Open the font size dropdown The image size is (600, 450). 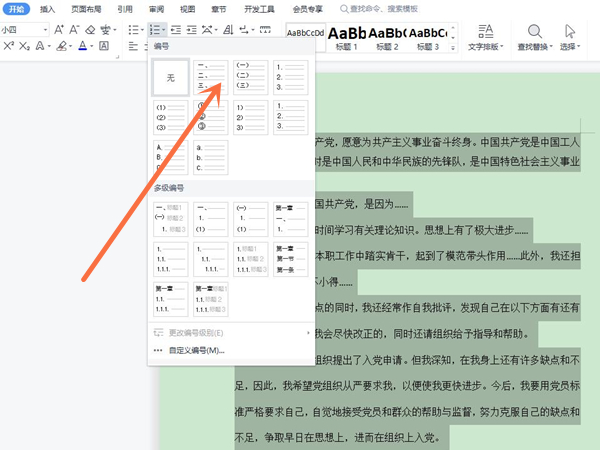coord(45,30)
